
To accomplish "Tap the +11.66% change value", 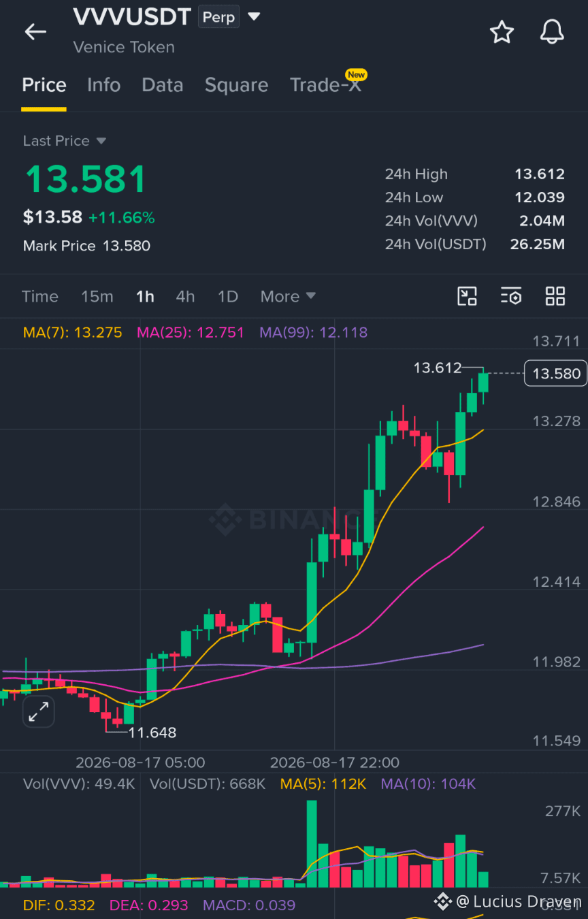I will tap(122, 218).
